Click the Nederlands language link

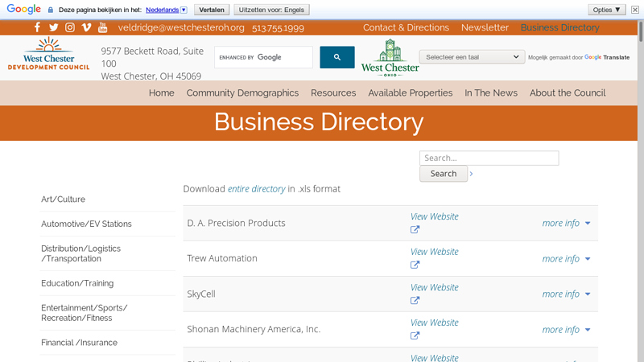(163, 10)
